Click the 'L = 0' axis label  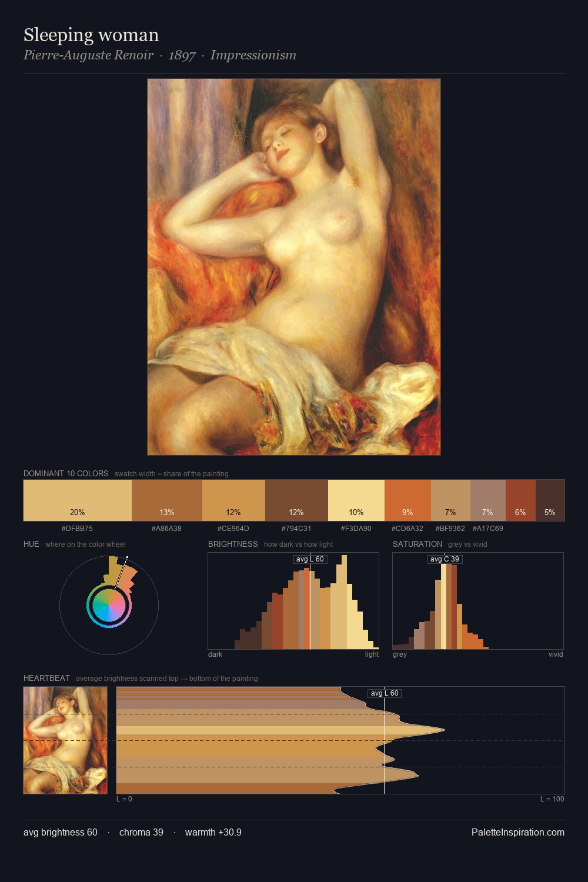pyautogui.click(x=124, y=799)
